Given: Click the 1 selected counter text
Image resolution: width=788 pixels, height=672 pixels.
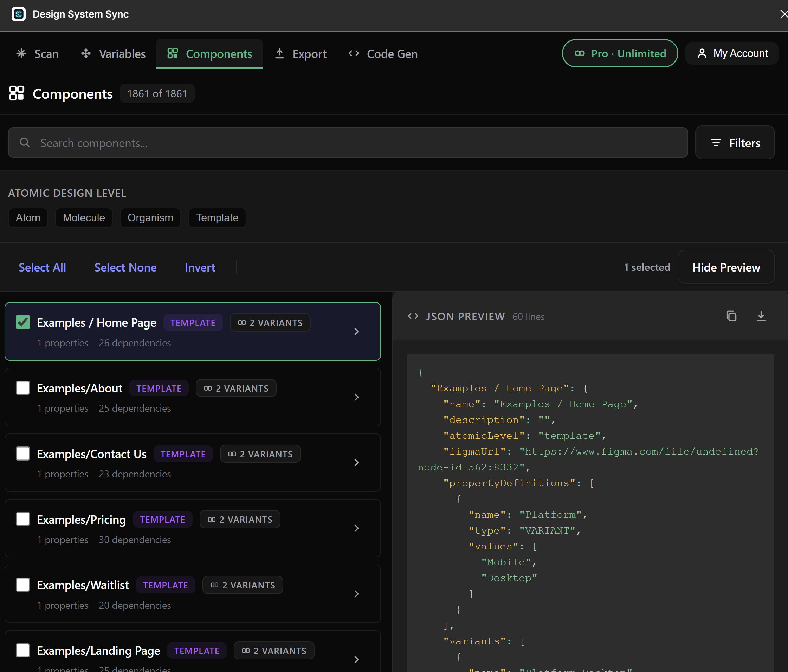Looking at the screenshot, I should coord(647,267).
